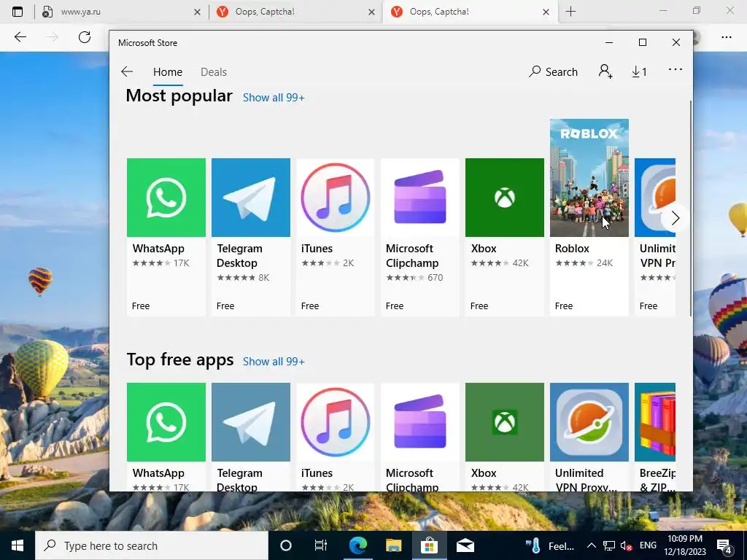Open BreeZip icon in Top free apps

tap(655, 422)
